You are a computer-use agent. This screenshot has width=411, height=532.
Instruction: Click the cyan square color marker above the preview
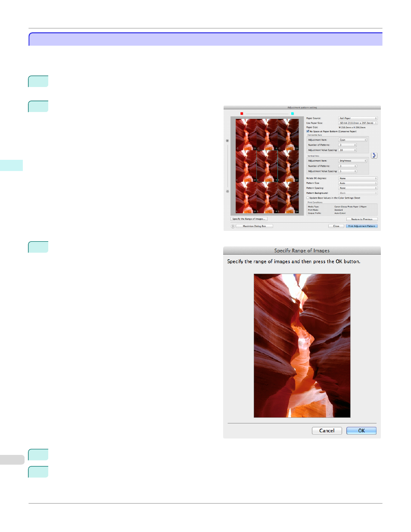[293, 114]
